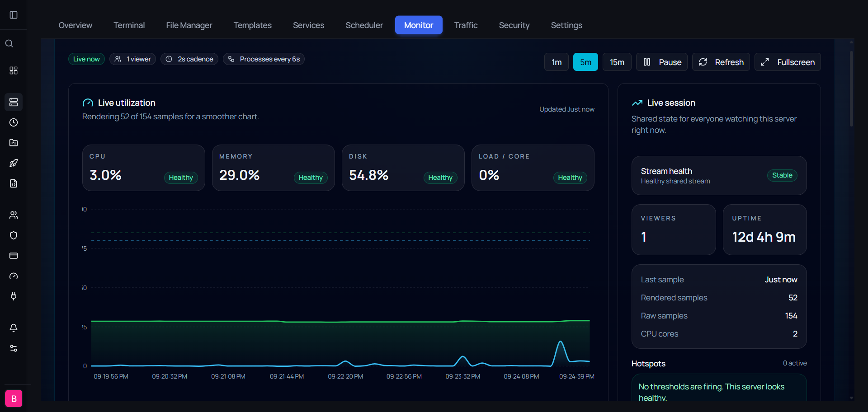Open search via magnifier icon
Viewport: 868px width, 412px height.
tap(9, 43)
